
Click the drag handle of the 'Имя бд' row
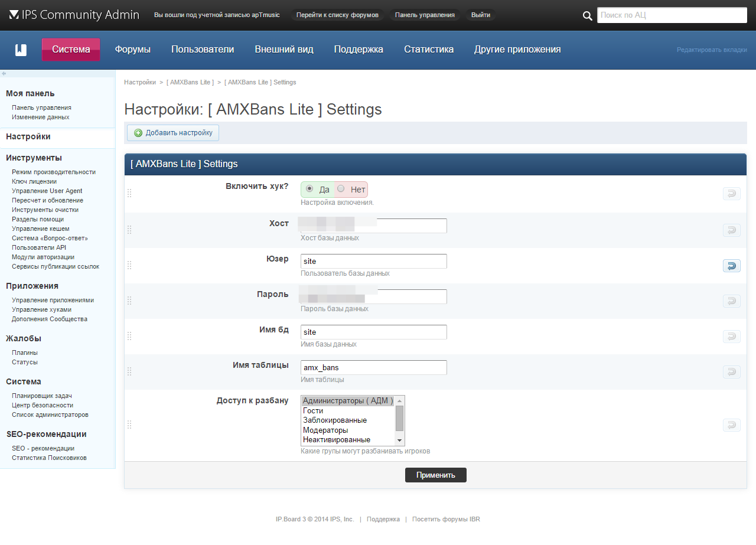click(x=129, y=336)
